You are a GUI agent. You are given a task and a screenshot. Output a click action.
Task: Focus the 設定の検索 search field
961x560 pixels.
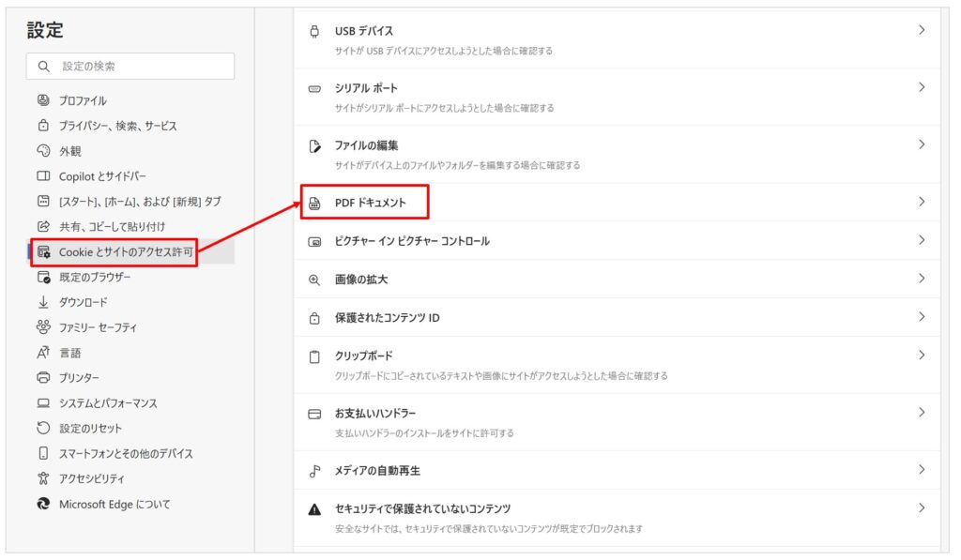click(x=130, y=67)
